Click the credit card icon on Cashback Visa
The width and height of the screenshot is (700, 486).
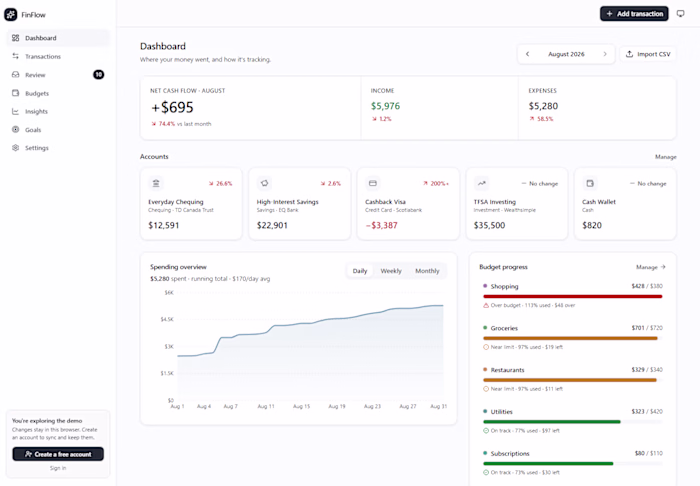[373, 183]
